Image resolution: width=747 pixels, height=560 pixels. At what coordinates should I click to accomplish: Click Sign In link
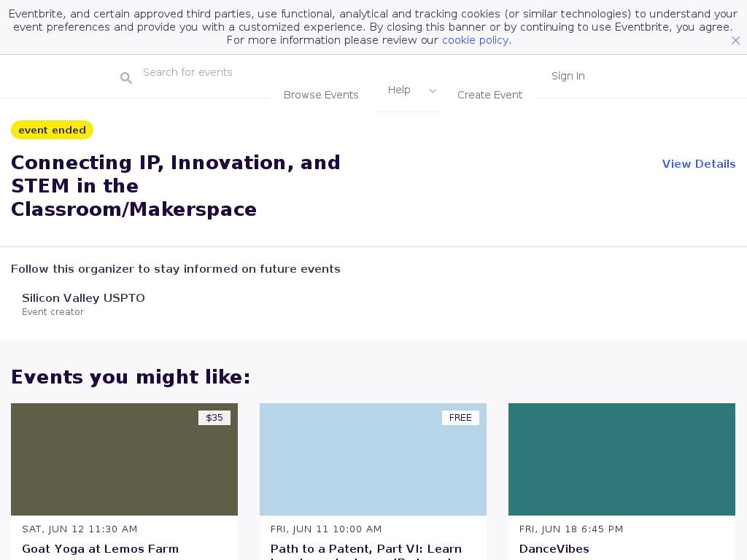pos(568,76)
